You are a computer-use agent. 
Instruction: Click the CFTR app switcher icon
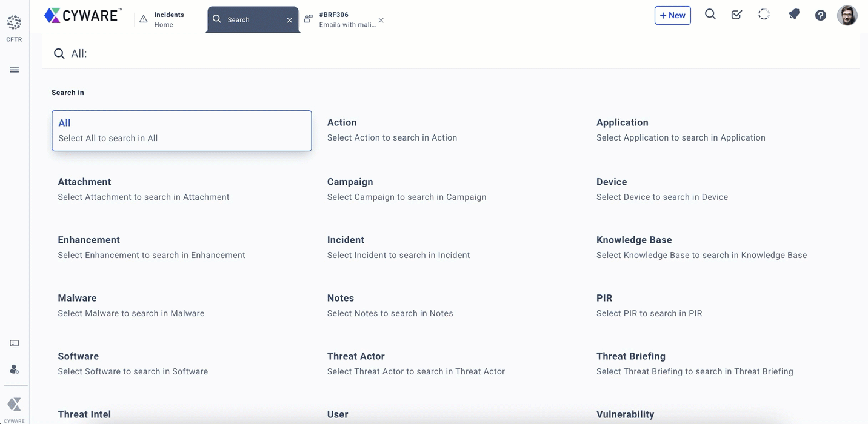[x=14, y=24]
